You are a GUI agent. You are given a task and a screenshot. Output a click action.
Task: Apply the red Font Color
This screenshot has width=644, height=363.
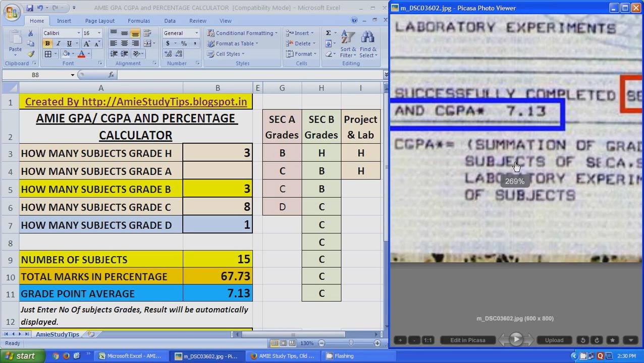pos(82,54)
